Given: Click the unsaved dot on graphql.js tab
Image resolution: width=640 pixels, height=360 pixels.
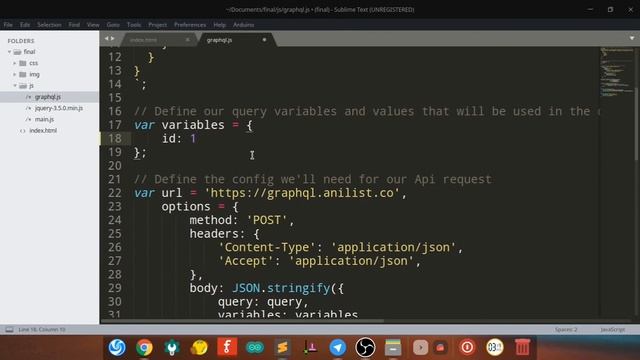Looking at the screenshot, I should tap(264, 40).
